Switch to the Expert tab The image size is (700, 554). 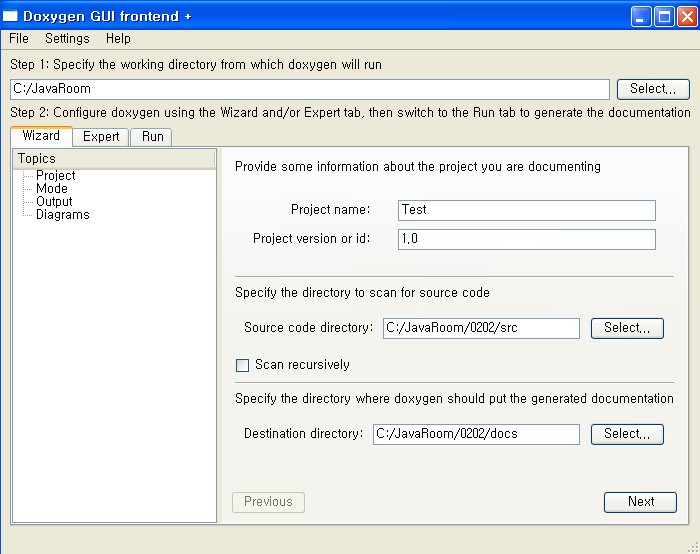coord(101,137)
